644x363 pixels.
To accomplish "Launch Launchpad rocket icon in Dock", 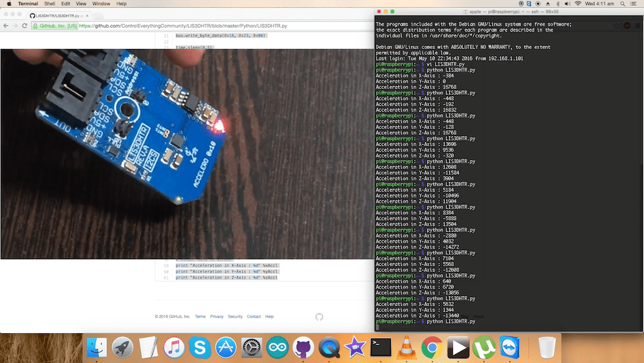I will (122, 348).
